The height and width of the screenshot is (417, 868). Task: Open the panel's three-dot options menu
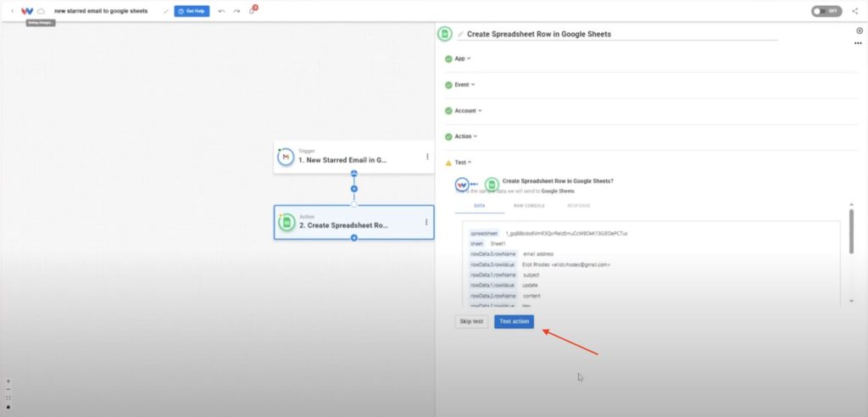(x=858, y=43)
